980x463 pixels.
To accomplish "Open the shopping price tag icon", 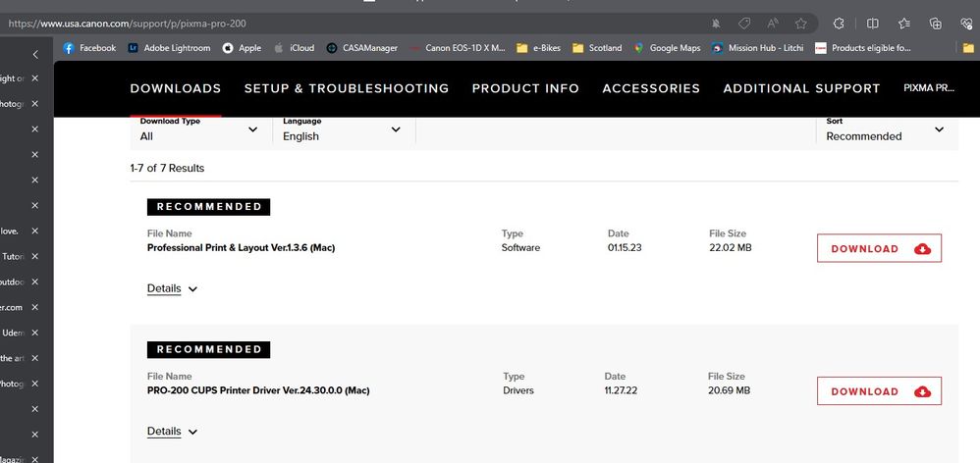I will (744, 24).
